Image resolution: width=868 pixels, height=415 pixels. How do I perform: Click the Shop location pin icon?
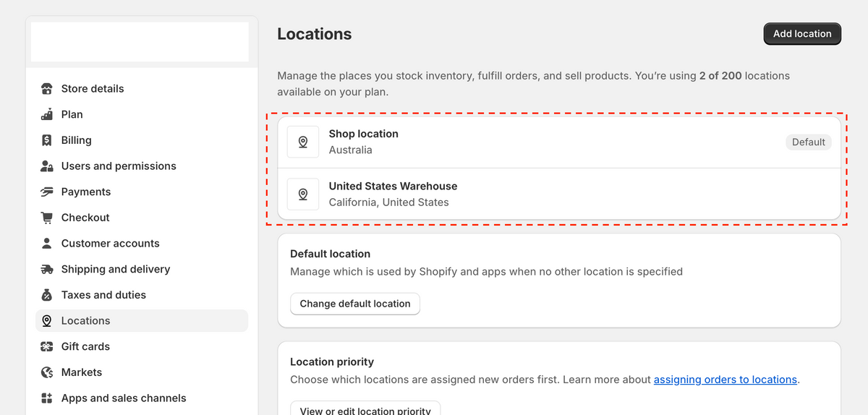coord(303,142)
